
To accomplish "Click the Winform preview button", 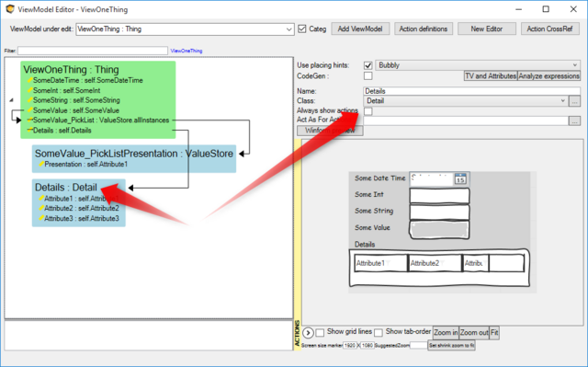I will tap(330, 131).
